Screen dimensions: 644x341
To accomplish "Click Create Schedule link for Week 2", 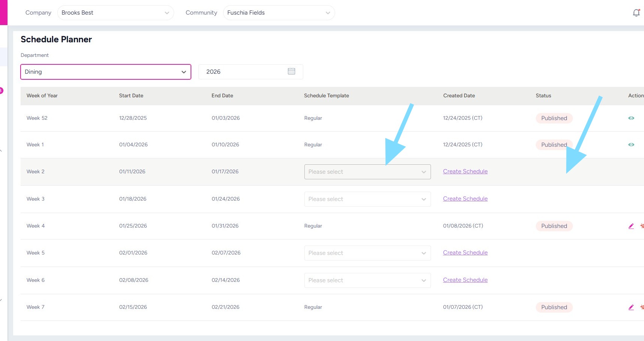I will click(x=465, y=171).
